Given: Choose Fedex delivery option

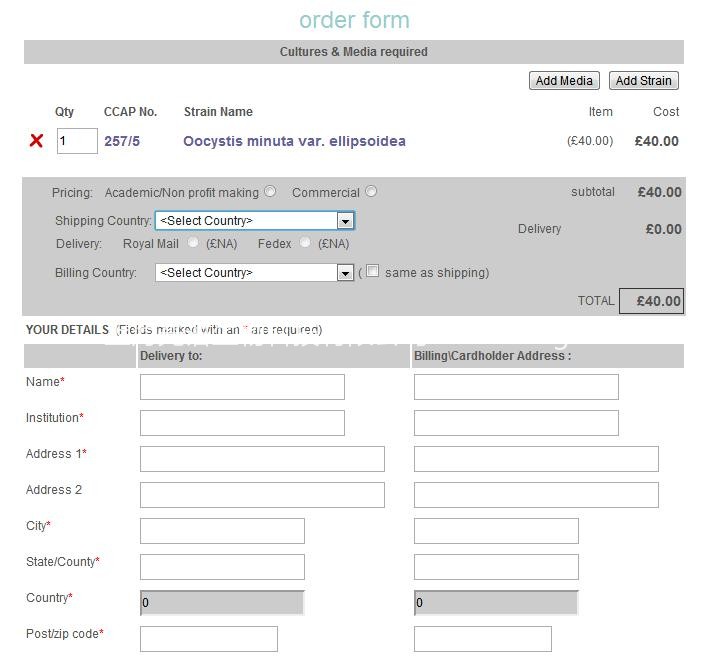Looking at the screenshot, I should [305, 243].
